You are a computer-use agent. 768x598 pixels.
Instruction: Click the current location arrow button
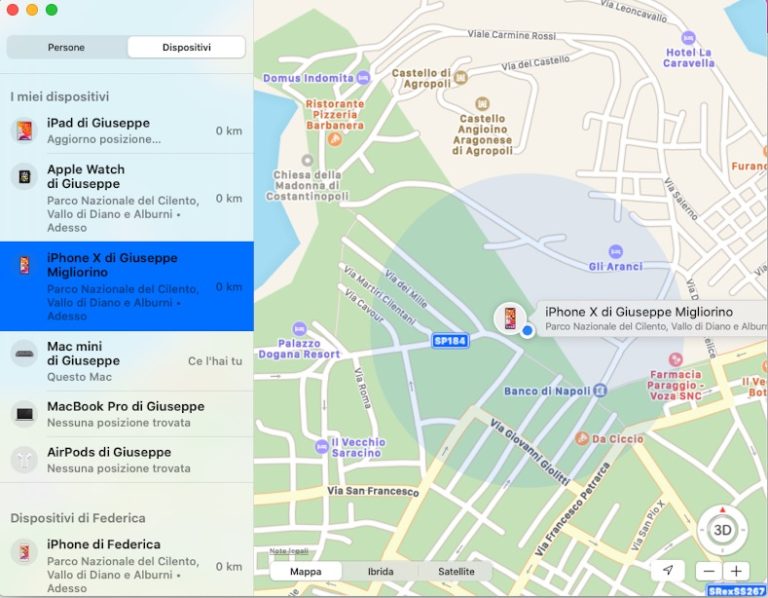[668, 571]
